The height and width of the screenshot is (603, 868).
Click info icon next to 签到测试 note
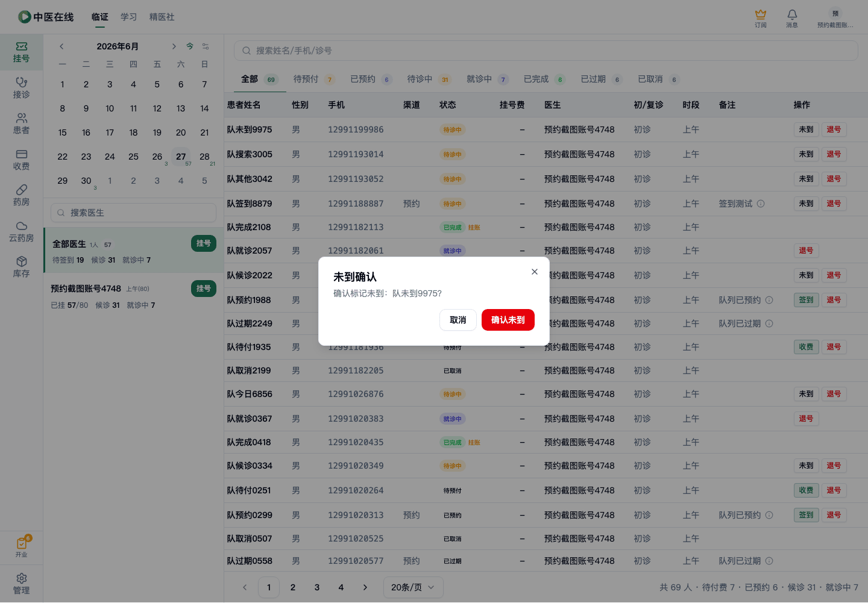tap(761, 204)
